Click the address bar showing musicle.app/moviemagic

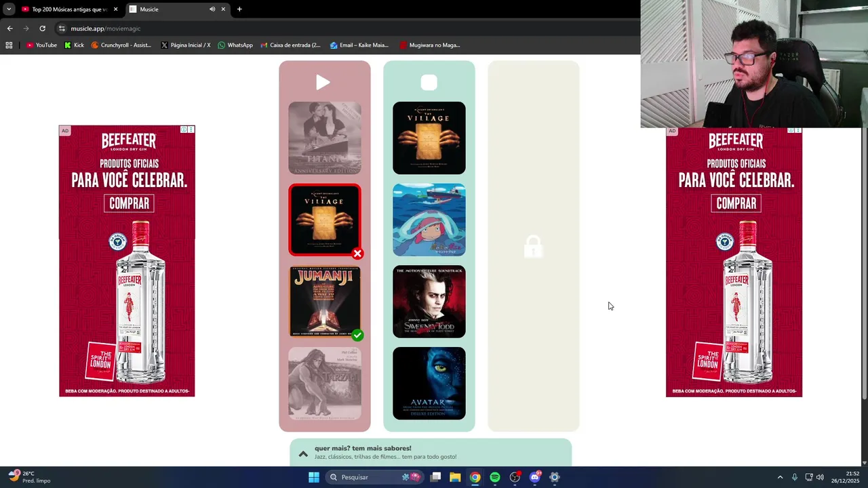point(346,28)
